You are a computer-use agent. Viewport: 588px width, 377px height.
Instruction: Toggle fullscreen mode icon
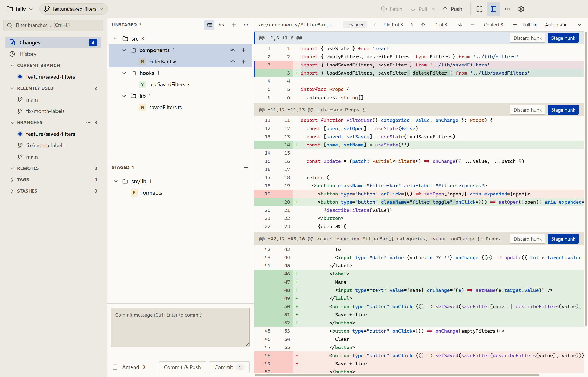479,9
